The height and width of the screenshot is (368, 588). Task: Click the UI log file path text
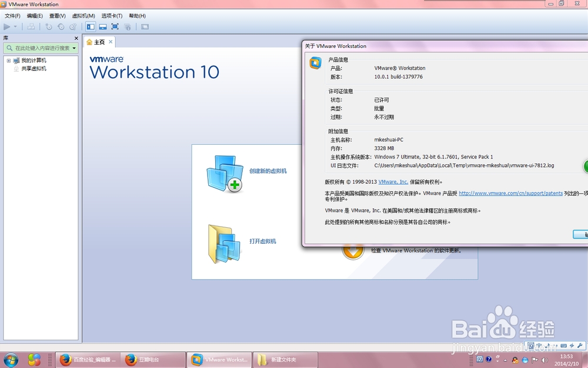[464, 165]
